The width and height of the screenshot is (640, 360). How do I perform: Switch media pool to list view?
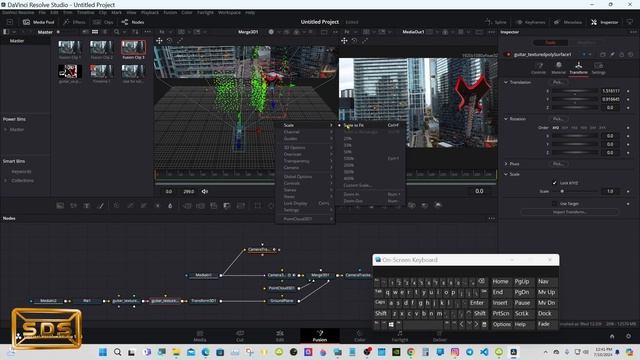[x=105, y=32]
